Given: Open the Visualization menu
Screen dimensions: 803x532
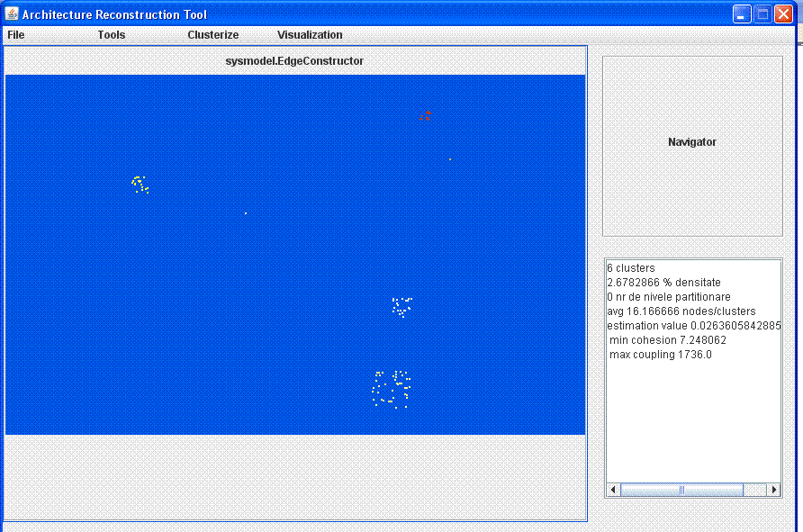Looking at the screenshot, I should pyautogui.click(x=310, y=35).
